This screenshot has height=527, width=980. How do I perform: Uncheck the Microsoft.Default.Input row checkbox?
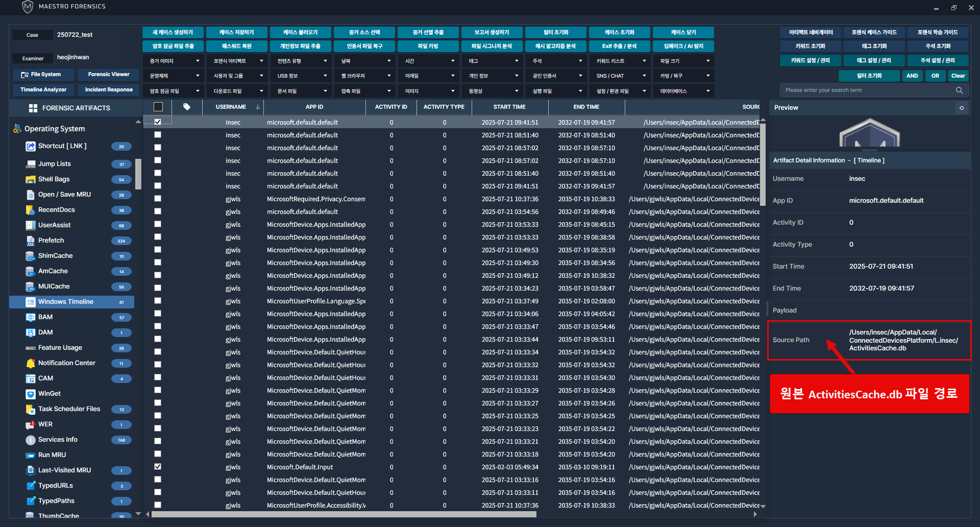158,467
